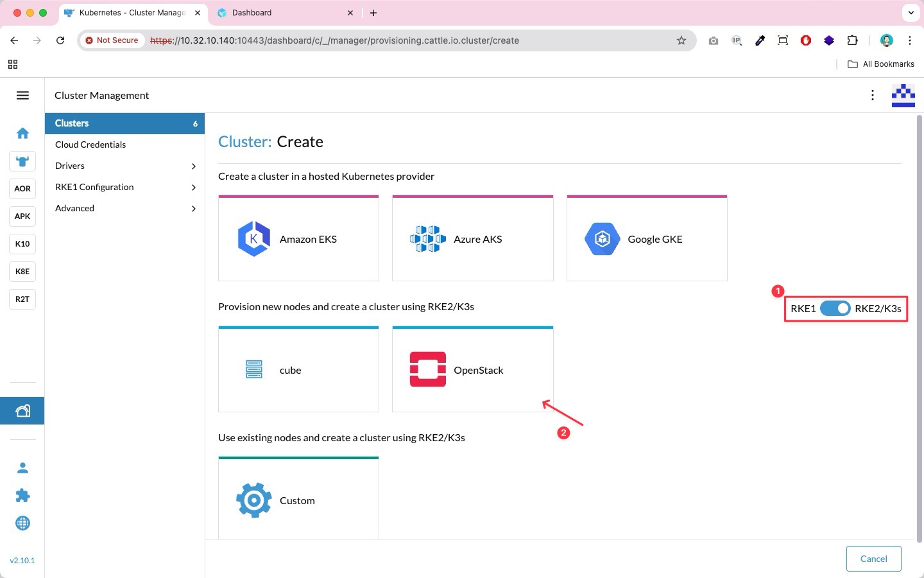
Task: Click the Not Secure site info chip
Action: [112, 40]
